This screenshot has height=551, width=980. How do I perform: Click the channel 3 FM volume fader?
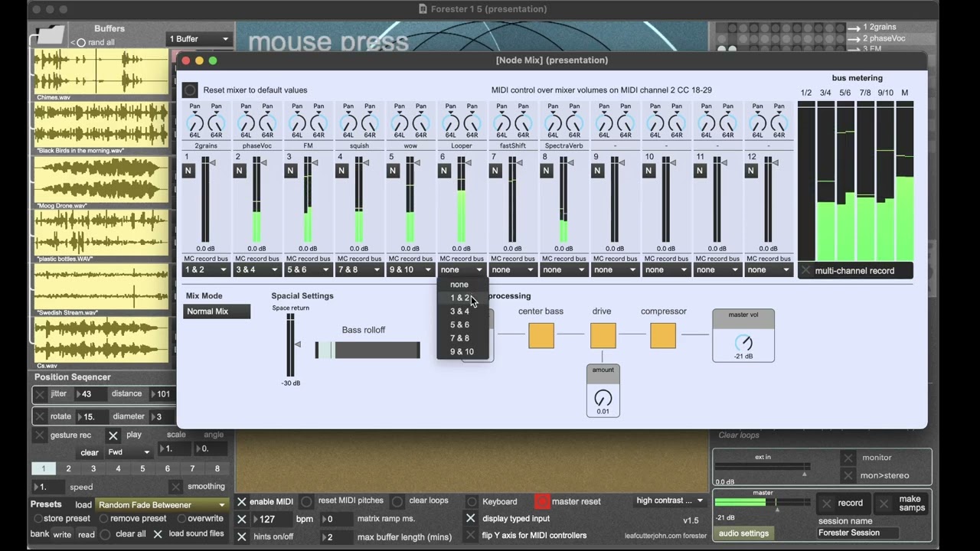[x=308, y=200]
